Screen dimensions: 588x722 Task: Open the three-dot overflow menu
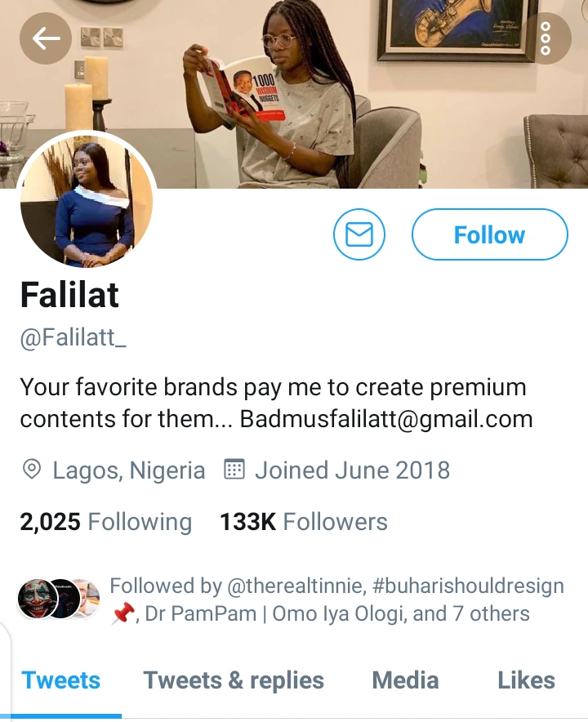click(545, 38)
